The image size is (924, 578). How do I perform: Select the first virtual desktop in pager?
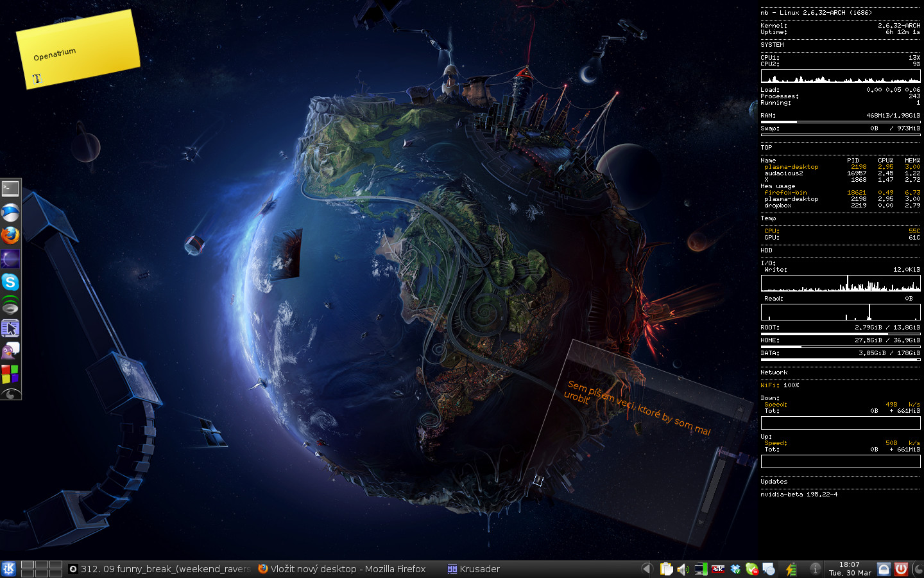28,565
